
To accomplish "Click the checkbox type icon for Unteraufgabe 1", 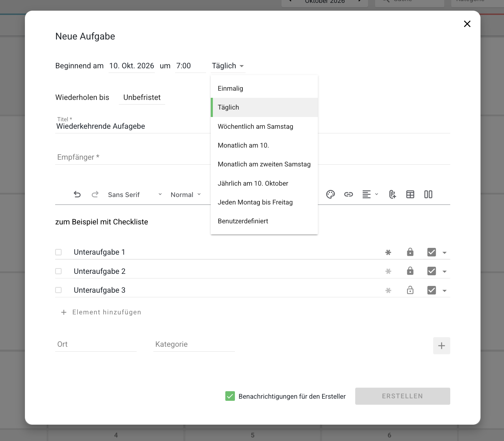I will pyautogui.click(x=432, y=252).
